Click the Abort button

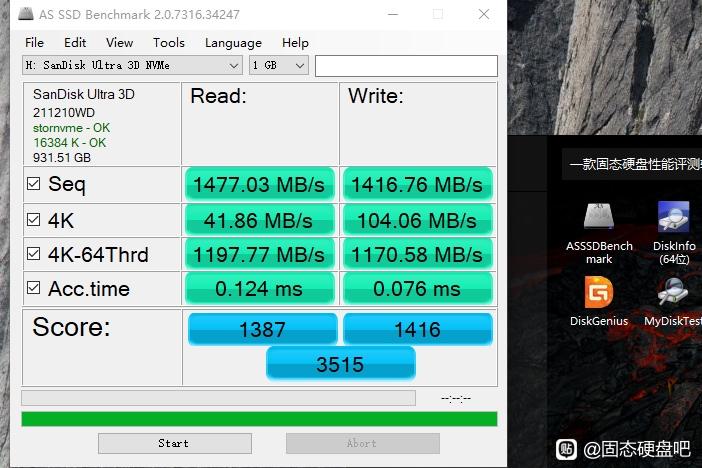[x=363, y=443]
